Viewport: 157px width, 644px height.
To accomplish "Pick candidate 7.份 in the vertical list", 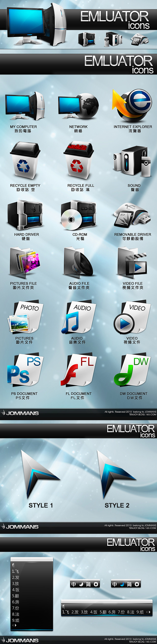I will pos(15,608).
